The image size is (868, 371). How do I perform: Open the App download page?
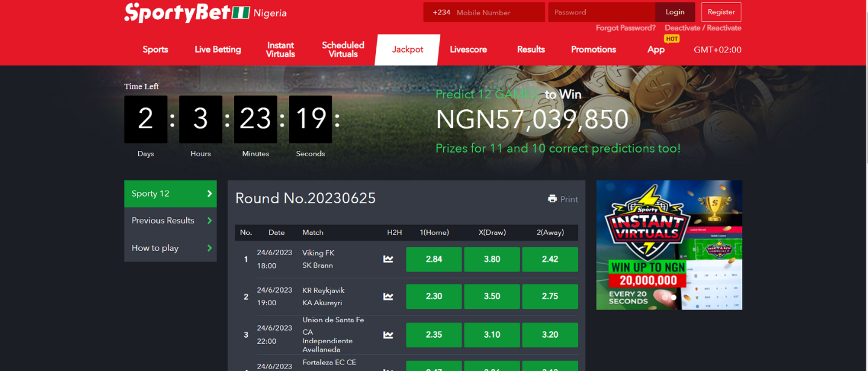pyautogui.click(x=656, y=49)
